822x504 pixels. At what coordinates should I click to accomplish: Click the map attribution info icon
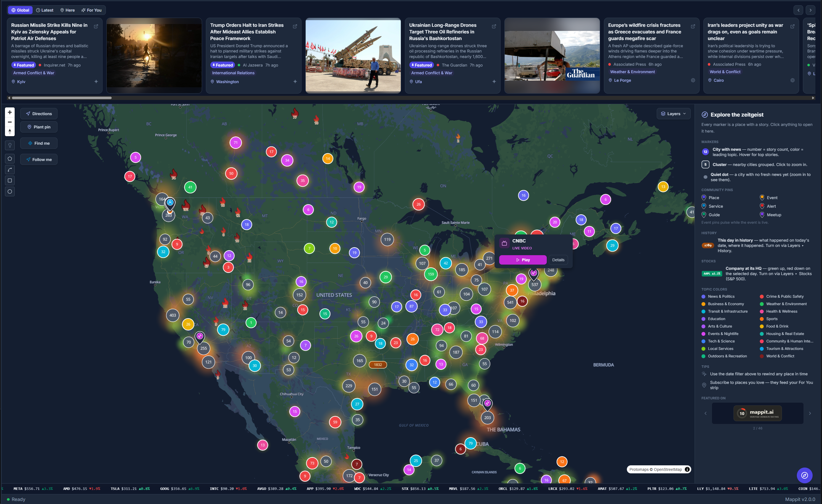tap(687, 469)
